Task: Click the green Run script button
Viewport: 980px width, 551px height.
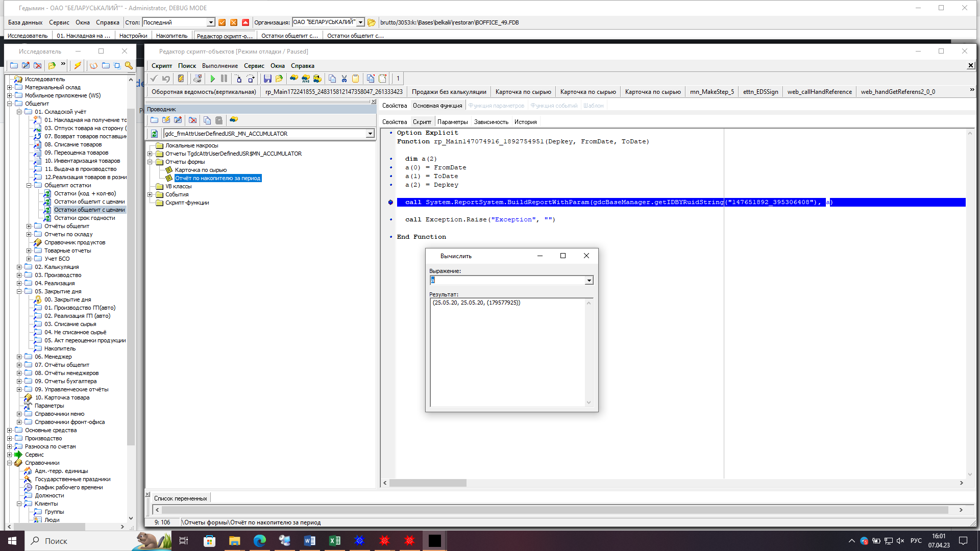Action: coord(213,79)
